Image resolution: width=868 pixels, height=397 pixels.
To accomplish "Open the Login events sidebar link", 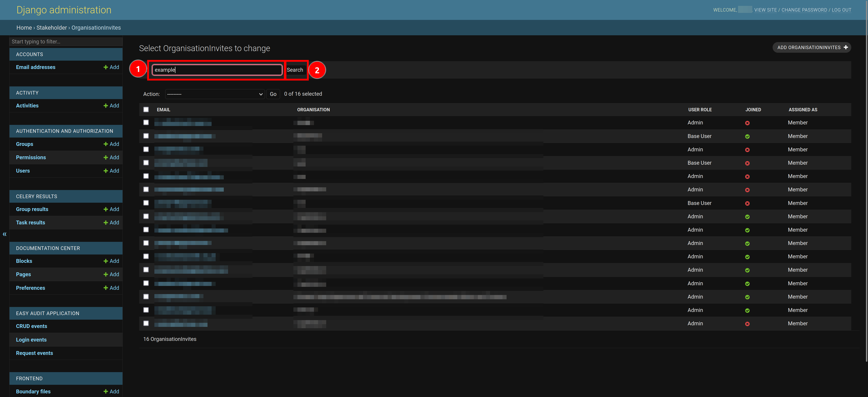I will tap(31, 340).
